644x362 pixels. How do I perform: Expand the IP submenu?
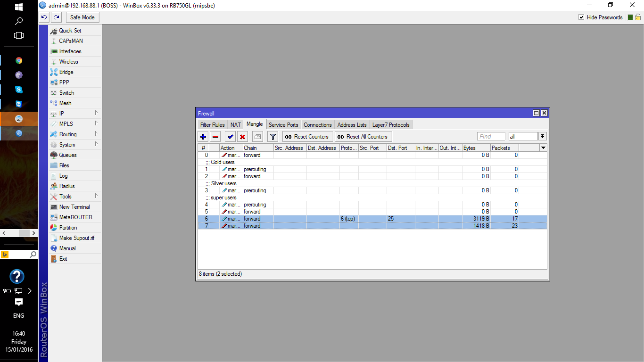point(75,114)
